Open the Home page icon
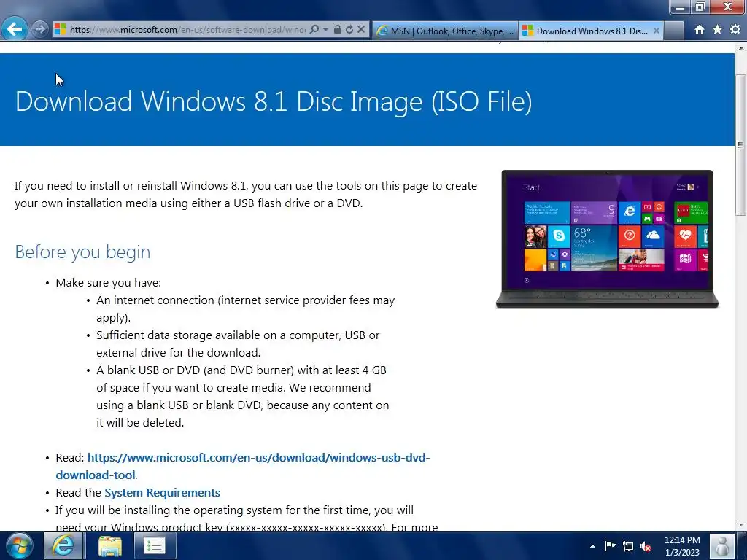747x560 pixels. 700,29
